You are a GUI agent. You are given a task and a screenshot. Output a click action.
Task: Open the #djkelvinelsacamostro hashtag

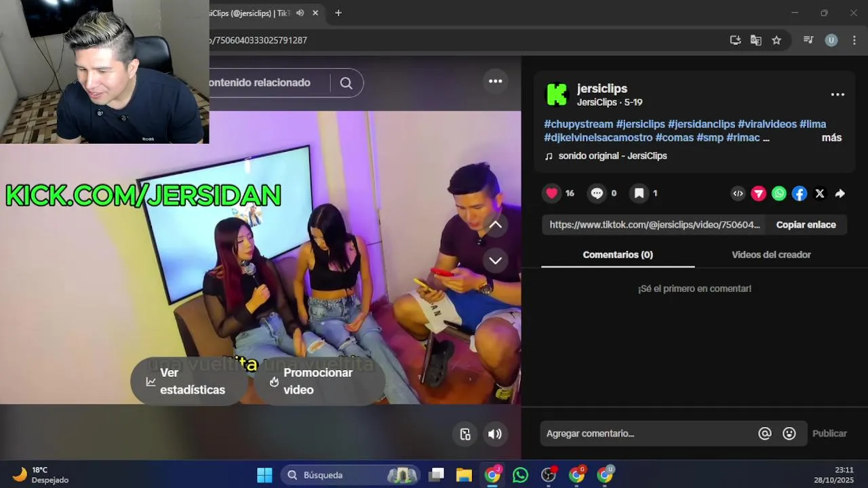[x=598, y=138]
